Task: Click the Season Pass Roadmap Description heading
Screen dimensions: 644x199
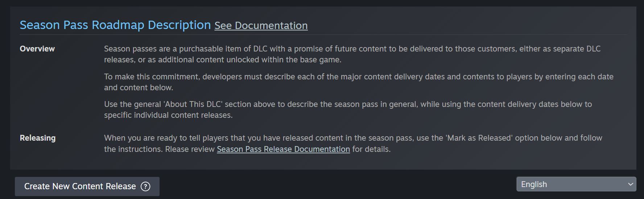Action: pos(115,25)
